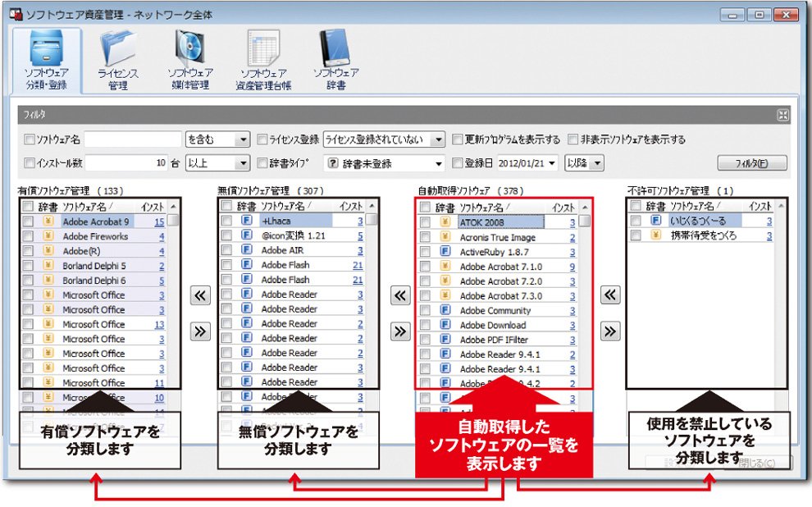Open install count 5 link for @icon変換 1.21

[360, 235]
